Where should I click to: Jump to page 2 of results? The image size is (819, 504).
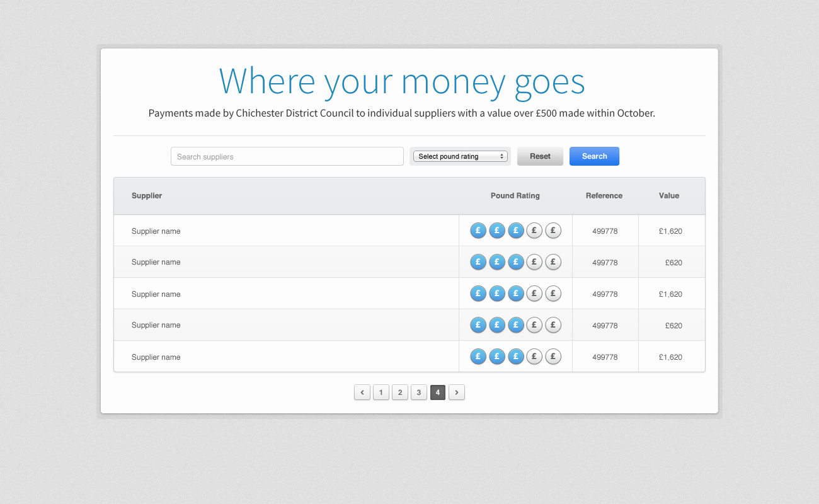click(x=400, y=392)
